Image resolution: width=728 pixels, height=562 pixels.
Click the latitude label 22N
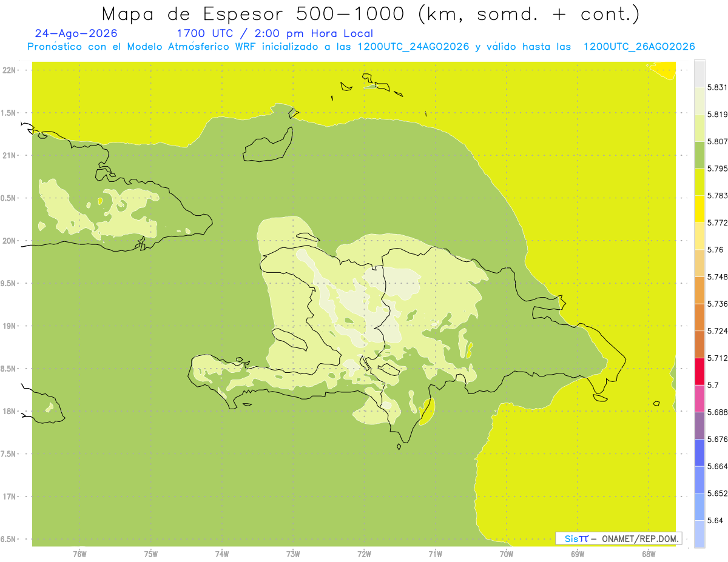click(x=9, y=70)
